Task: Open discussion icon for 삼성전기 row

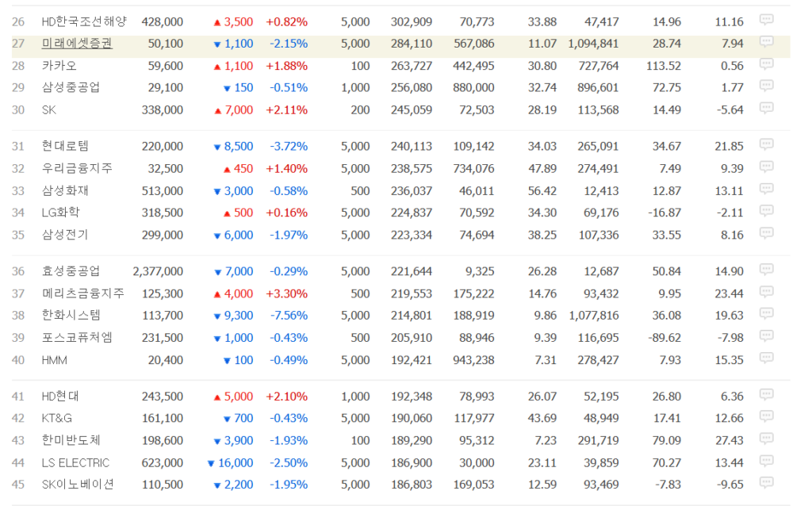Action: (766, 232)
